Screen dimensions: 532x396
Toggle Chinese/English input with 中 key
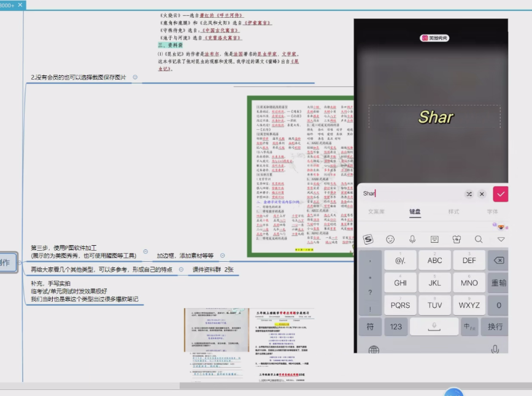pyautogui.click(x=469, y=327)
